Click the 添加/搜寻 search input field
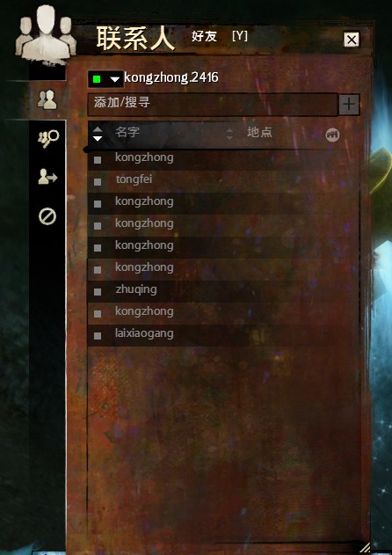This screenshot has height=555, width=392. 213,105
